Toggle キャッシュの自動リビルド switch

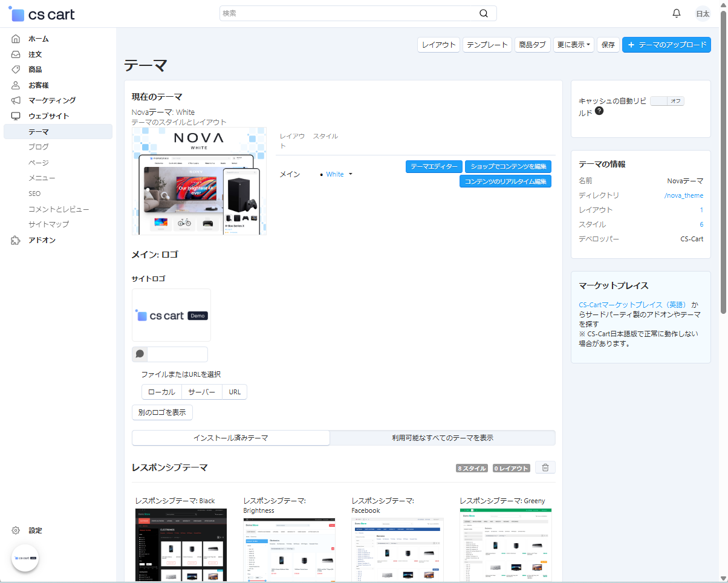click(x=667, y=102)
